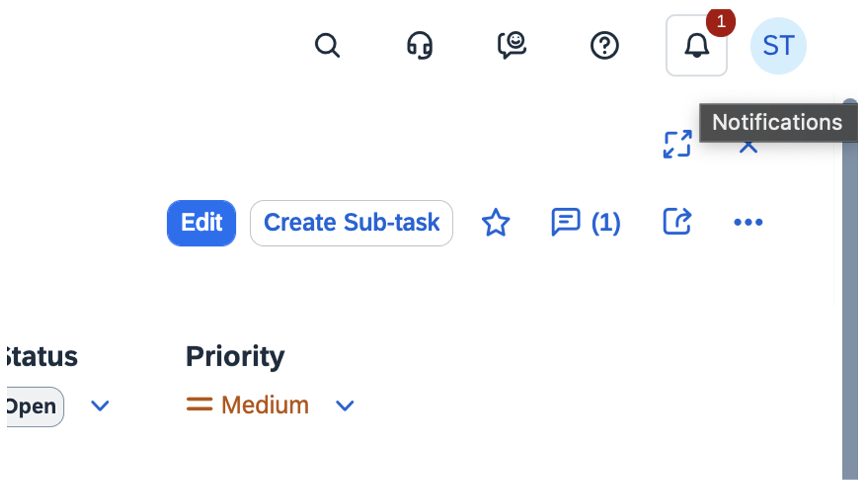This screenshot has width=868, height=486.
Task: Open the Notifications bell
Action: [696, 45]
